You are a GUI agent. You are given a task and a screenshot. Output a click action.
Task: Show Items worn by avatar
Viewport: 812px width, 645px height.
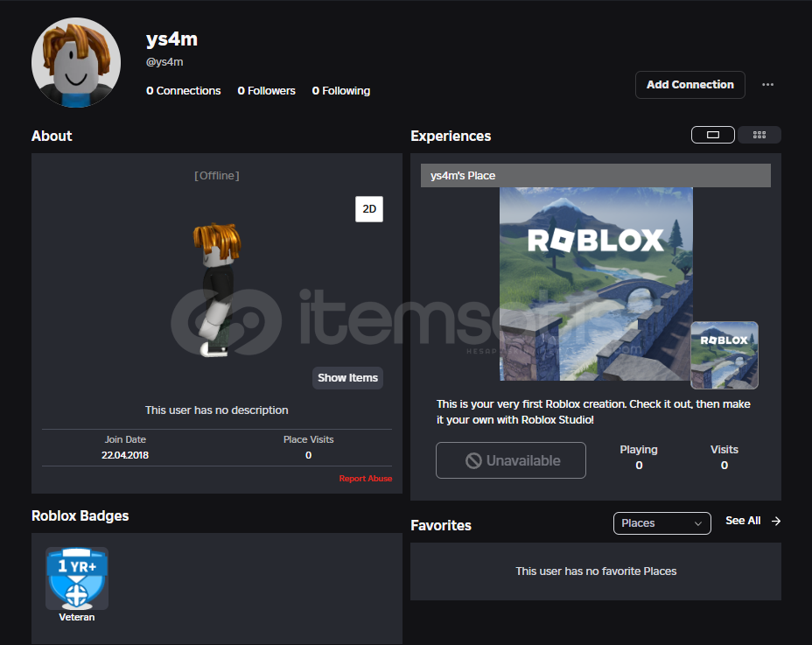click(x=347, y=378)
